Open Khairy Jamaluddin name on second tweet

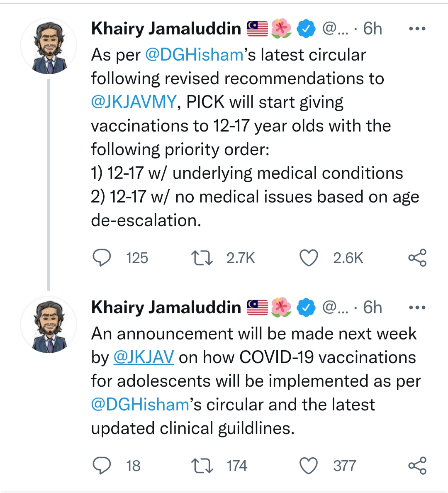point(166,308)
